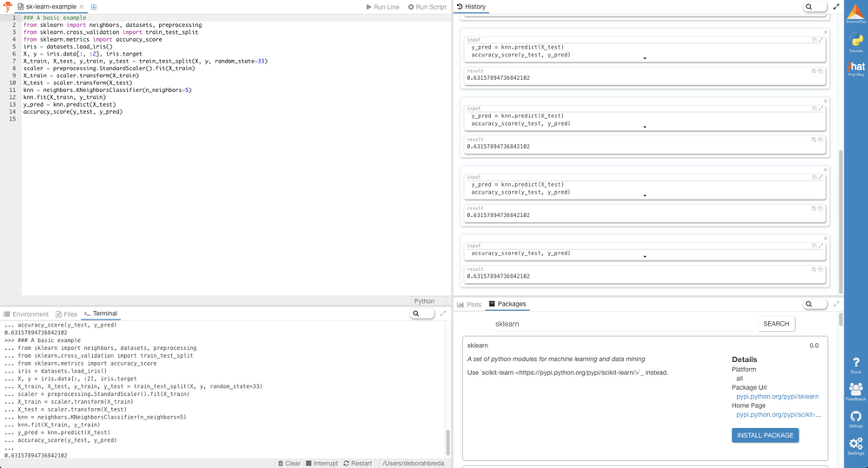The width and height of the screenshot is (868, 468).
Task: Click editor line 'knn.fit(X_train, y_train)'
Action: coord(64,96)
